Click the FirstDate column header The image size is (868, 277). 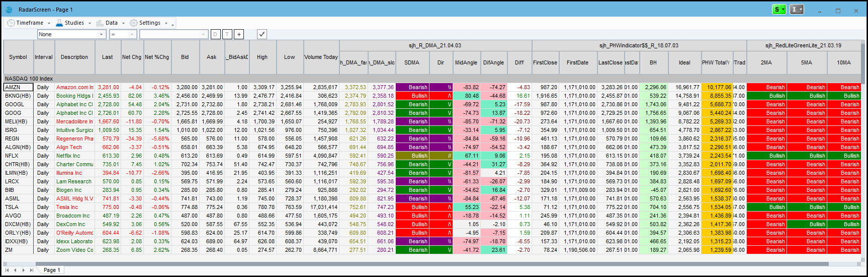coord(577,62)
